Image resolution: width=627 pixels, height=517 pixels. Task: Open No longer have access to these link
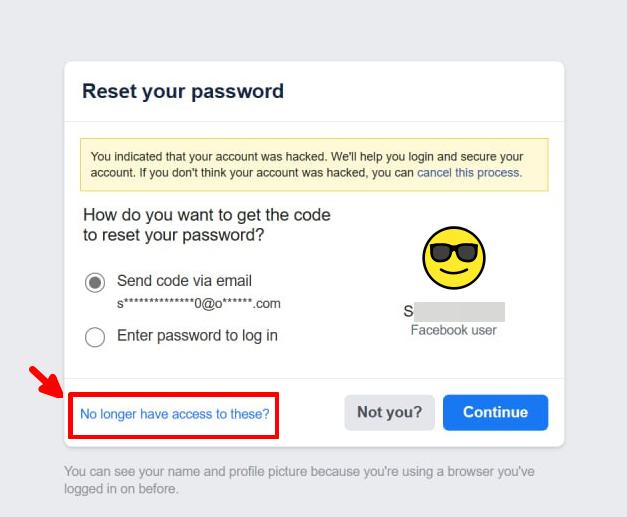coord(175,414)
